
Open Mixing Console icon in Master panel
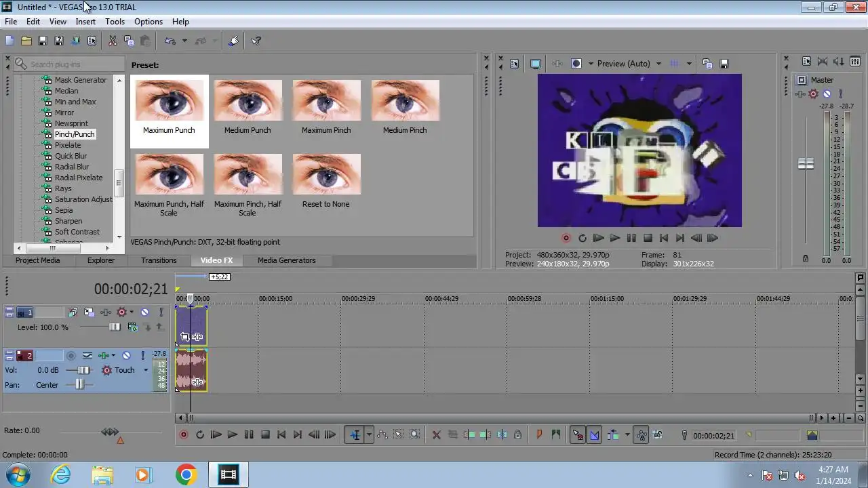(856, 62)
